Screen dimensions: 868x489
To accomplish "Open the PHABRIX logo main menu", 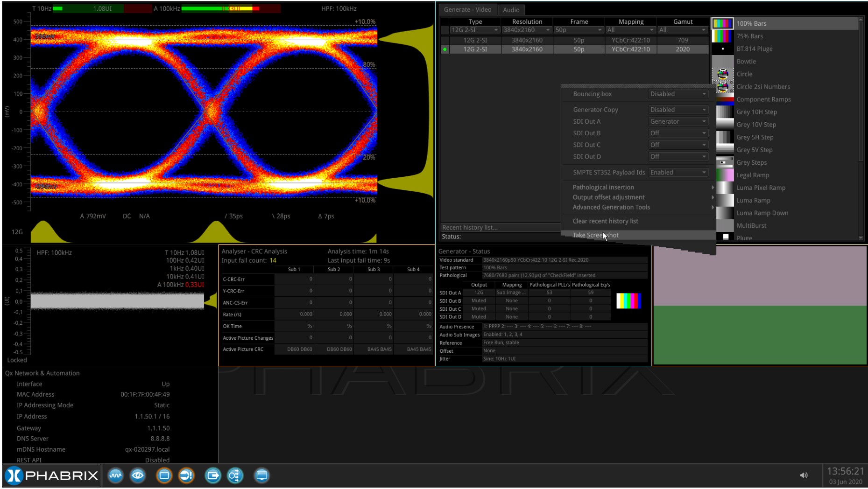I will pos(52,475).
